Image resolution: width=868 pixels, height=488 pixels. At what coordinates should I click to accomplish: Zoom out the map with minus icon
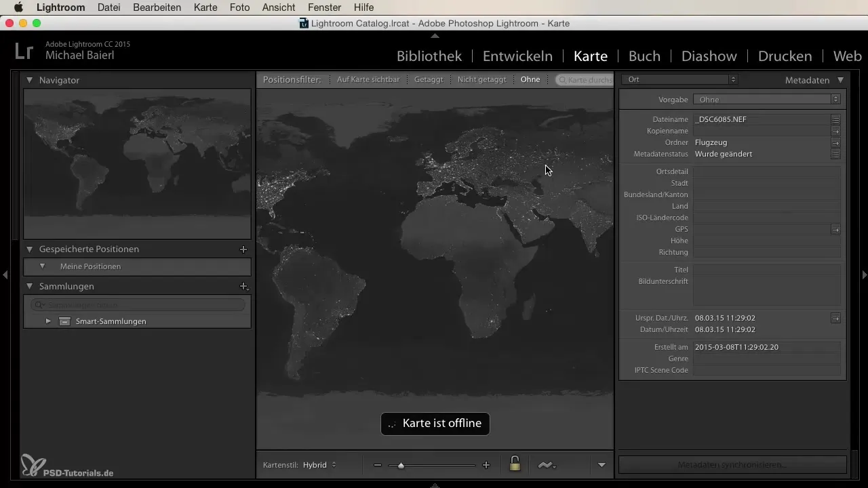[378, 465]
